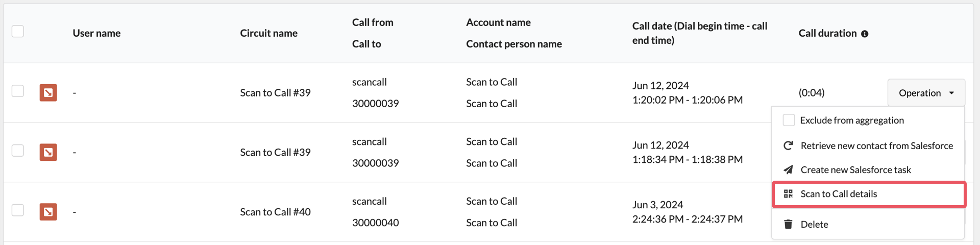The width and height of the screenshot is (980, 245).
Task: Click the paper plane icon for Salesforce task
Action: pyautogui.click(x=788, y=169)
